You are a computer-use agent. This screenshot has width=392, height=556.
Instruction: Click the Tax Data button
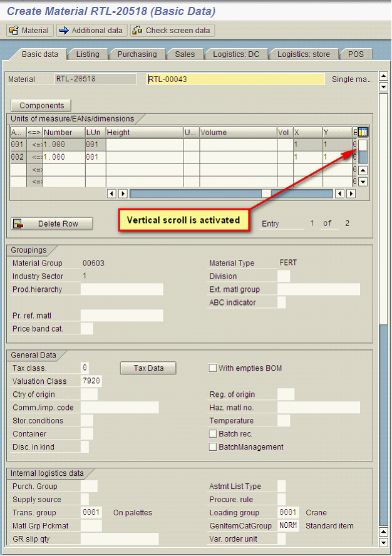[x=148, y=368]
